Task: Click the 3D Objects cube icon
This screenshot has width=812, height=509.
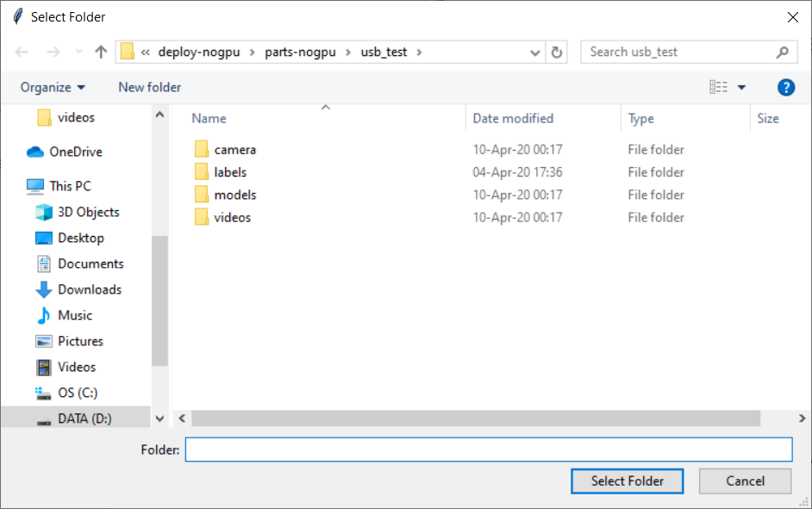Action: click(44, 212)
